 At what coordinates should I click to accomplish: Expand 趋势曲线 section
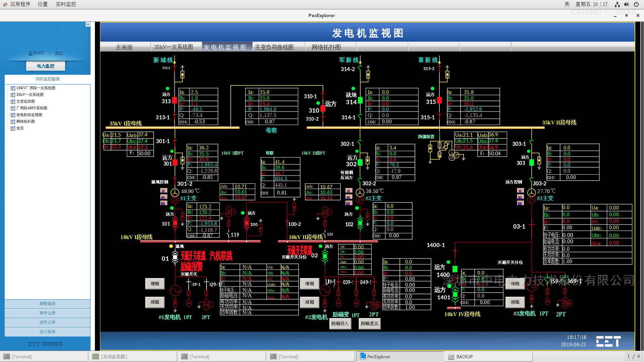pyautogui.click(x=47, y=304)
